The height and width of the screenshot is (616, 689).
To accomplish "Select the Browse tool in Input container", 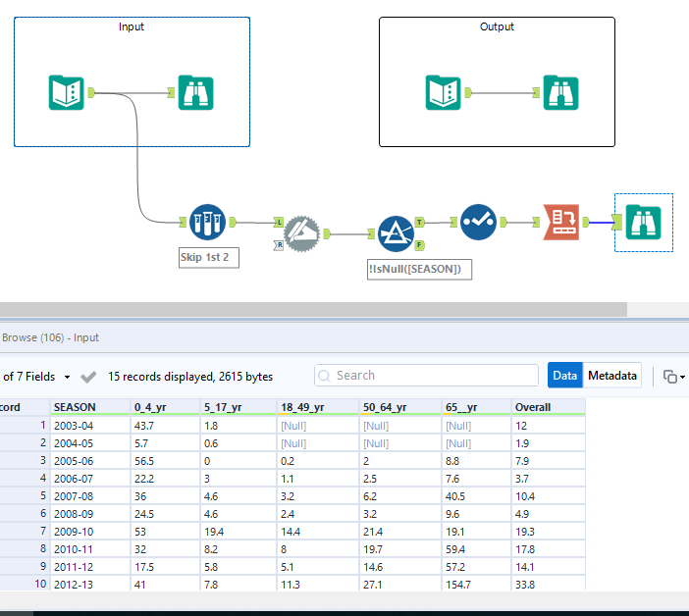I will pyautogui.click(x=195, y=92).
